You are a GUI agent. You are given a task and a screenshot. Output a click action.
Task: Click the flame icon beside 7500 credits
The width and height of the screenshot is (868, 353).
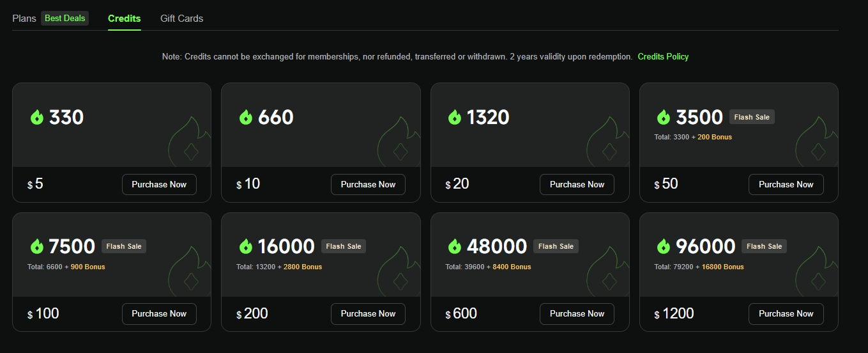click(36, 246)
